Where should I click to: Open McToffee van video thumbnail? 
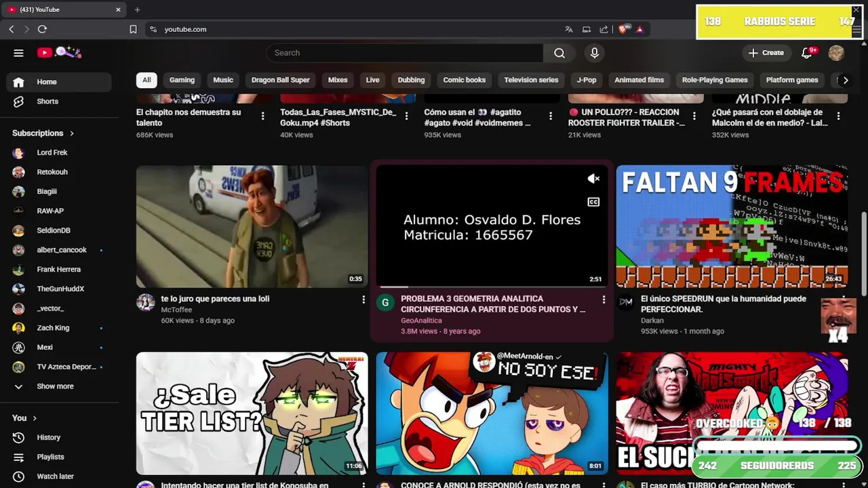(252, 226)
